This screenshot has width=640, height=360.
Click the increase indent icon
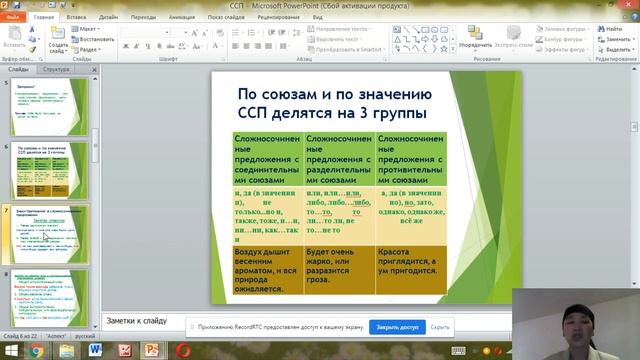pos(282,33)
